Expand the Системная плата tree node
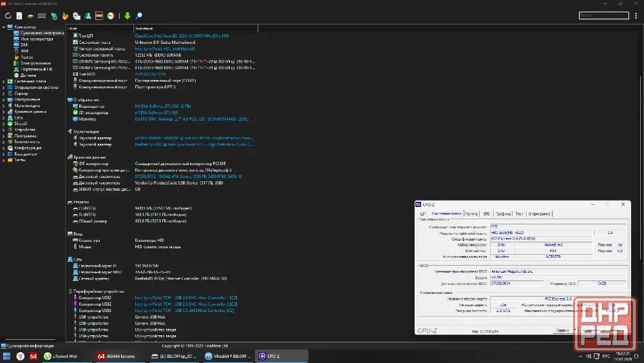Screen dimensions: 644x363 [x=4, y=81]
